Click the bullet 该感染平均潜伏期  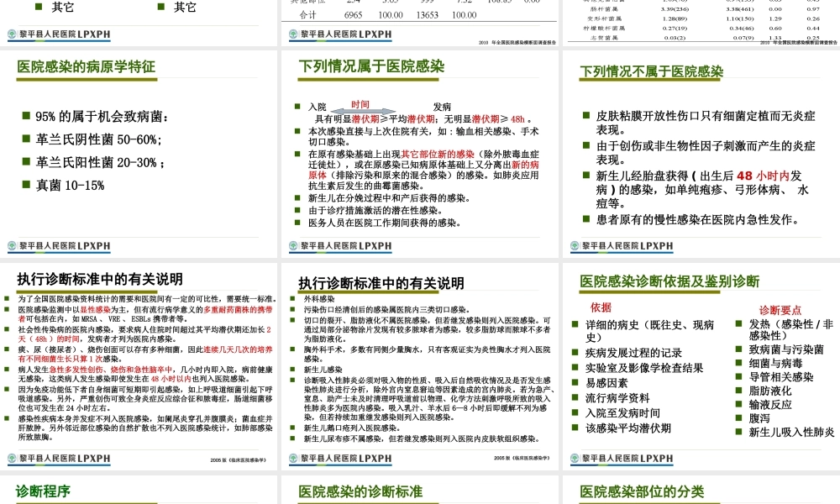(627, 428)
